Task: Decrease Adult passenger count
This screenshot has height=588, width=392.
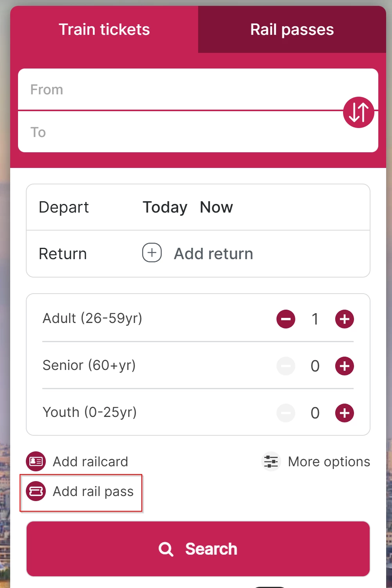Action: click(286, 319)
